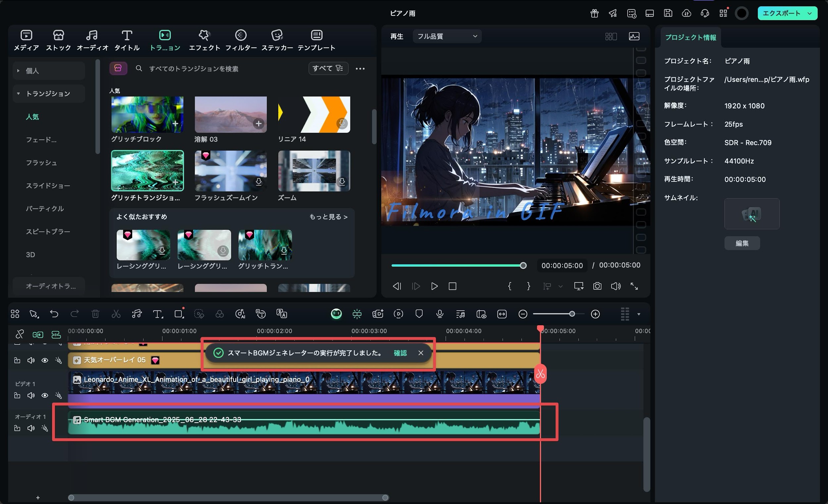Viewport: 828px width, 504px height.
Task: Click the gift icon in top bar
Action: coord(595,14)
